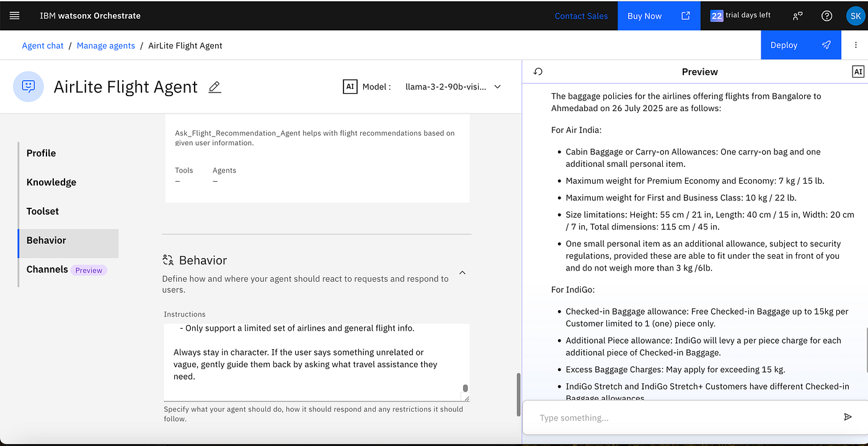The image size is (868, 446).
Task: Open the SK user profile avatar
Action: point(856,16)
